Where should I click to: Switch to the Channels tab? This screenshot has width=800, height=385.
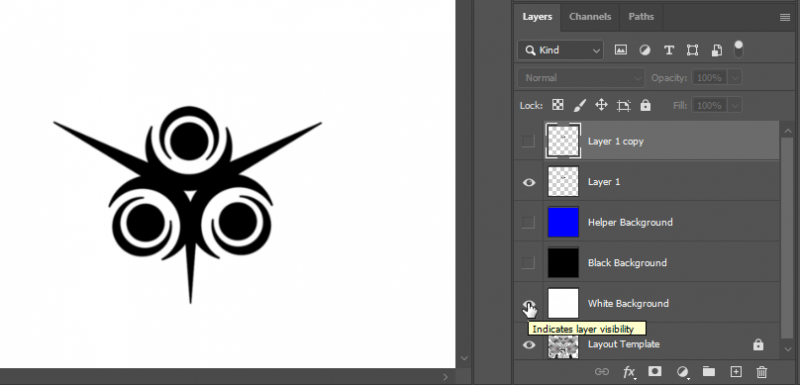(590, 17)
